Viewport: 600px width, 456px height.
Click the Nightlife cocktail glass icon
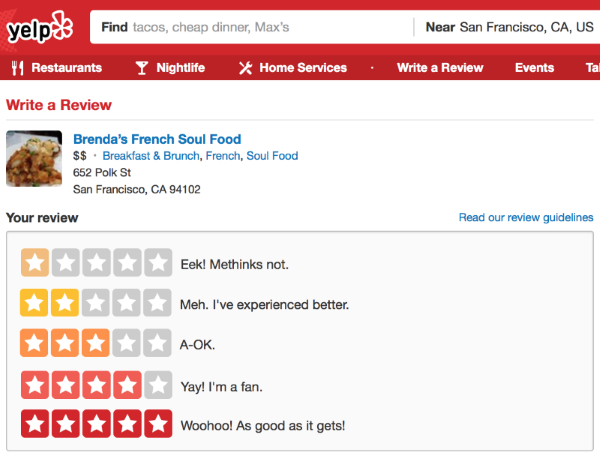[x=141, y=68]
